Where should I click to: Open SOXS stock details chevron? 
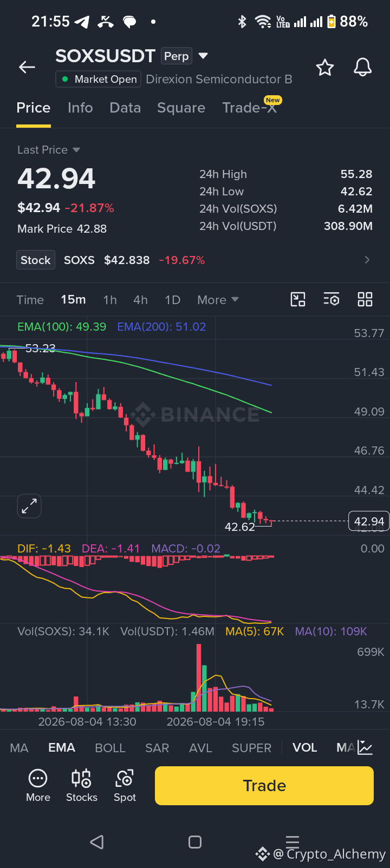click(x=367, y=260)
